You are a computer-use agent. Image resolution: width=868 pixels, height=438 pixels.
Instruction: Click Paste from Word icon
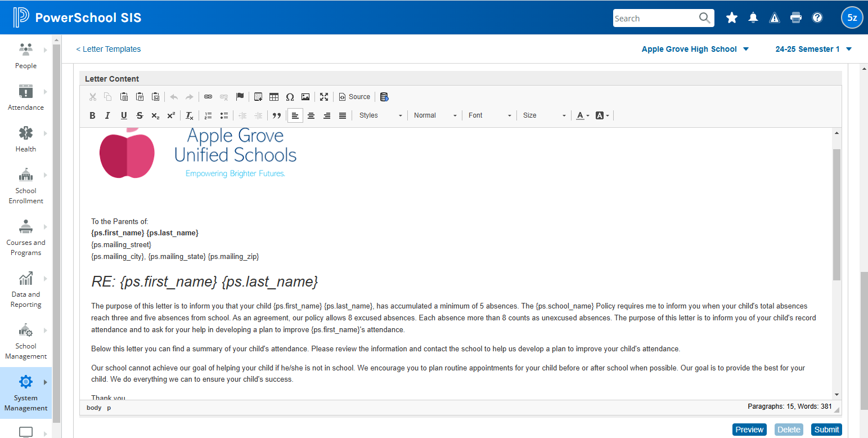[156, 97]
